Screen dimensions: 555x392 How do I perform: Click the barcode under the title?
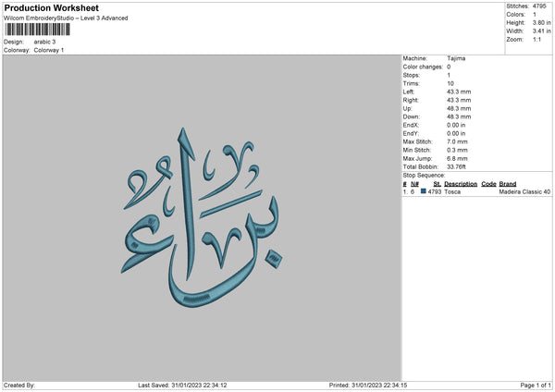[38, 30]
